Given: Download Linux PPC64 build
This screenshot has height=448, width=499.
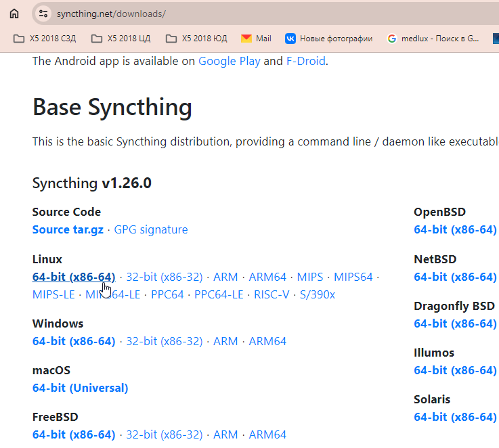Looking at the screenshot, I should 167,294.
